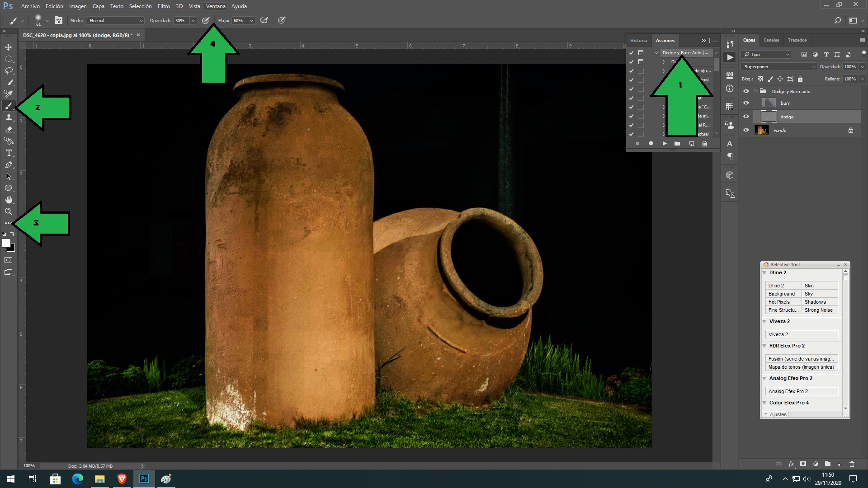Open the brush Modo dropdown

pyautogui.click(x=115, y=21)
